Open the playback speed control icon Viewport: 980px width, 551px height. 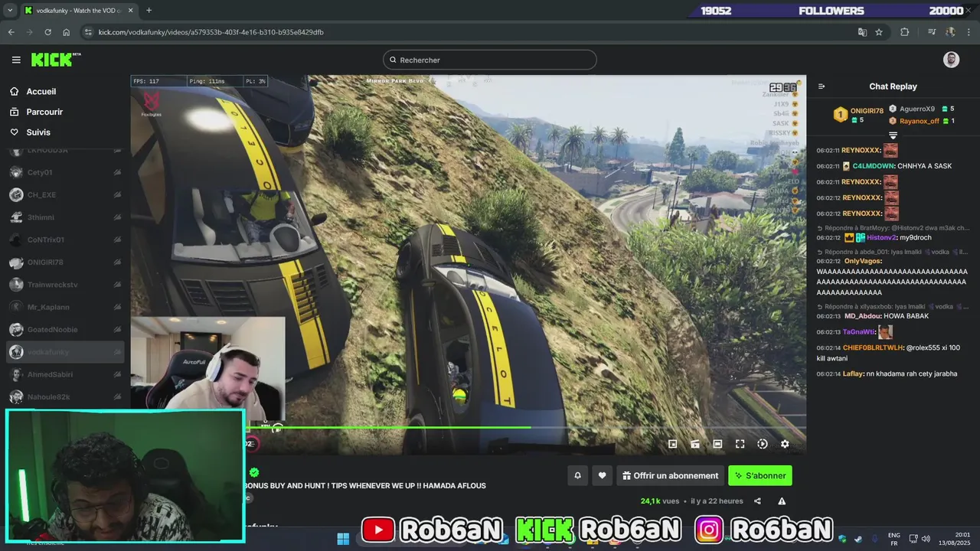click(763, 444)
